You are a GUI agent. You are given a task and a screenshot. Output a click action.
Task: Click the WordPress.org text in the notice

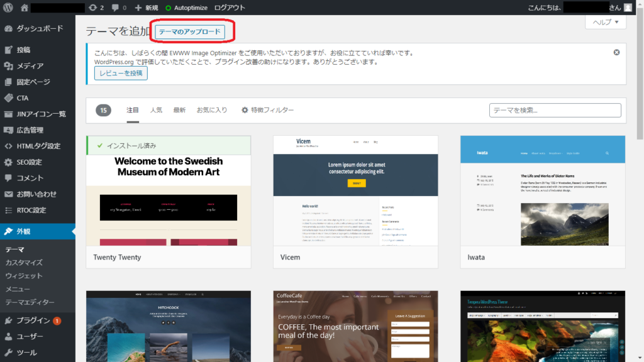[x=114, y=62]
